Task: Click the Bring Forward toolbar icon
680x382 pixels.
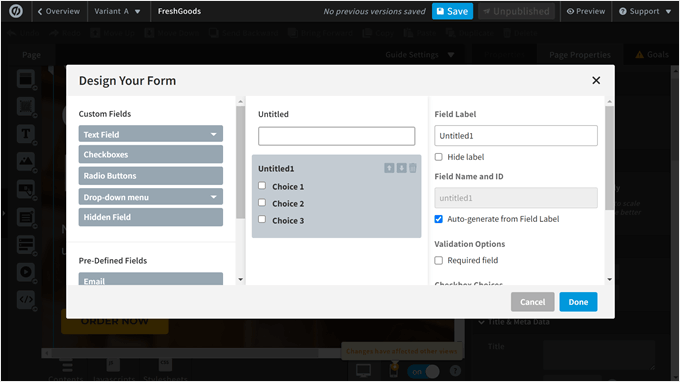Action: pyautogui.click(x=293, y=33)
